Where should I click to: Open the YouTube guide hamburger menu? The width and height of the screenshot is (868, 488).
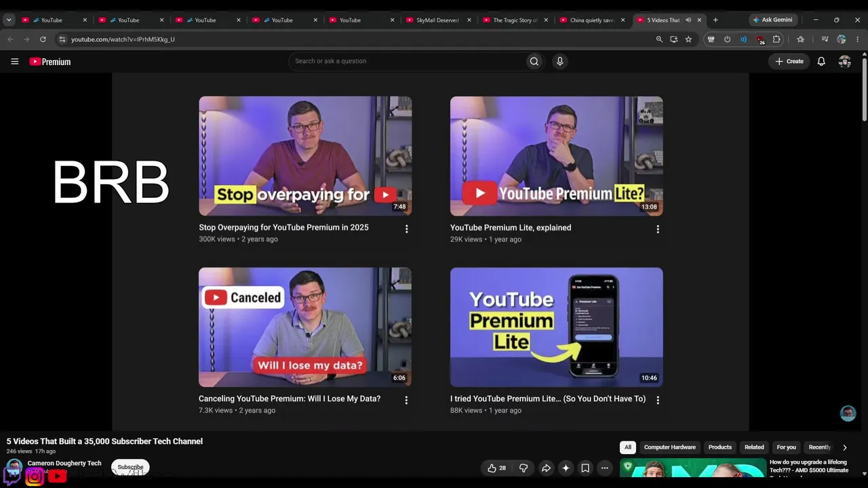tap(14, 62)
